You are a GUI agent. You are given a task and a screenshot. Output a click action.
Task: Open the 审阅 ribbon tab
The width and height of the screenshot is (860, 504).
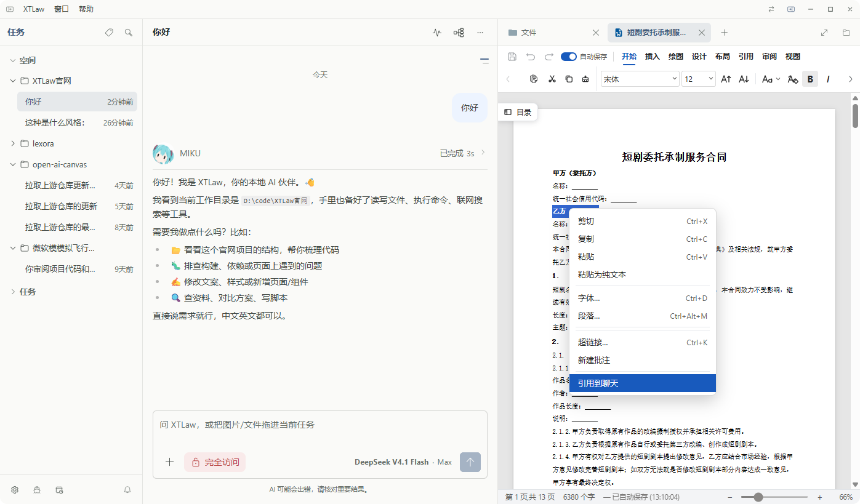770,57
